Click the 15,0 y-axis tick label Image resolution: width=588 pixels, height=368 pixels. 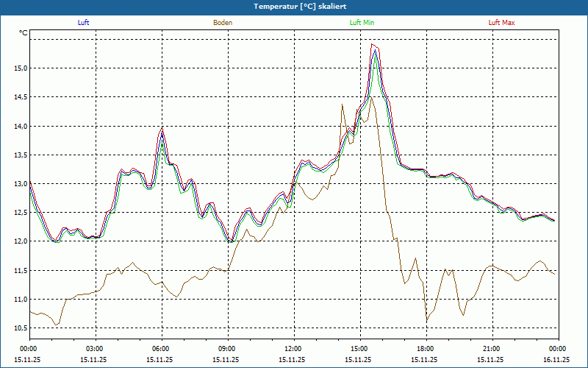[19, 68]
